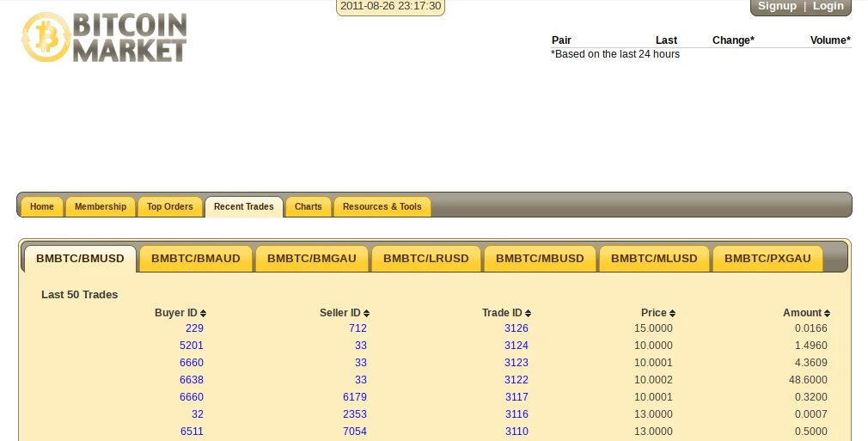Open trade ID 3124

[517, 346]
